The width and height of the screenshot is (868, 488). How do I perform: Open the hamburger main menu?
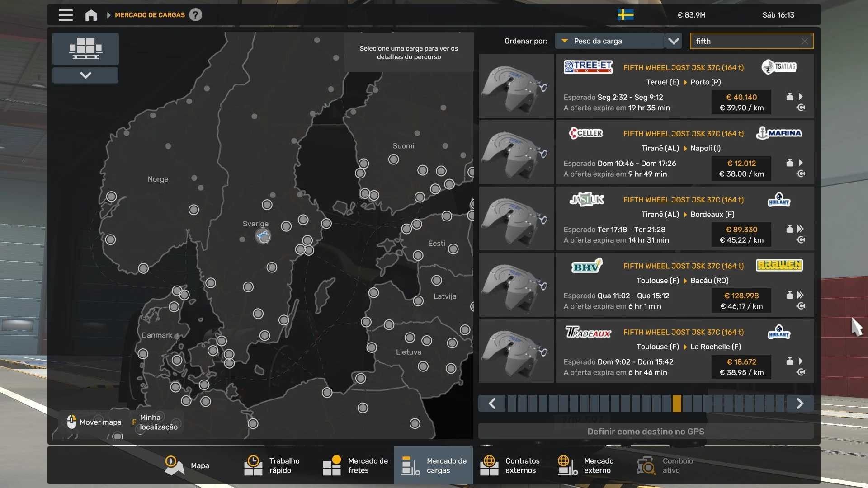coord(66,15)
